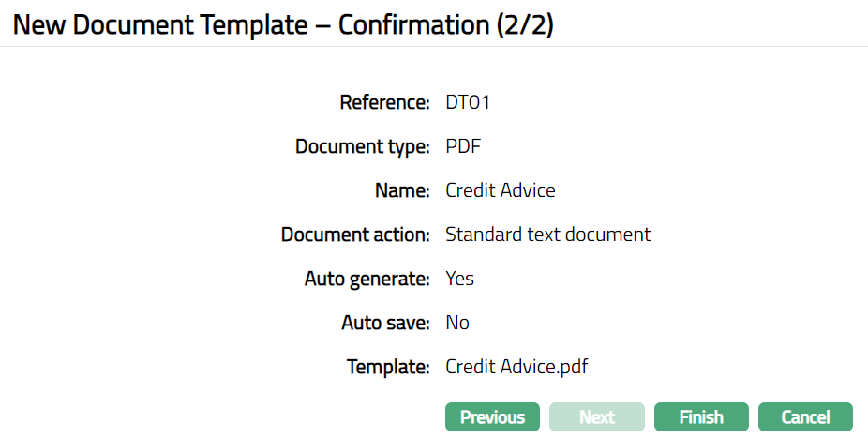Go back with the Previous button

point(492,416)
